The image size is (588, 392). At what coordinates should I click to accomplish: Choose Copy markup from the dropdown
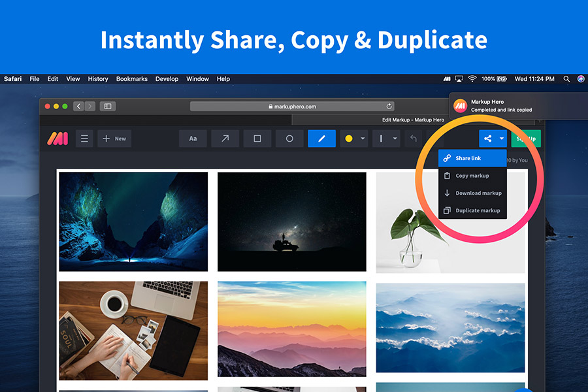[472, 176]
